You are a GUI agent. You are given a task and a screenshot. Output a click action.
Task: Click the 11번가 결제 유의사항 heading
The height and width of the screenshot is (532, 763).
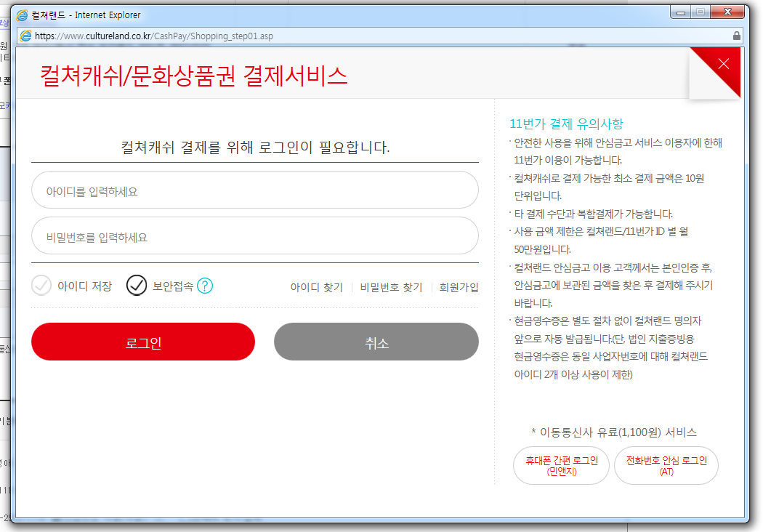tap(566, 124)
